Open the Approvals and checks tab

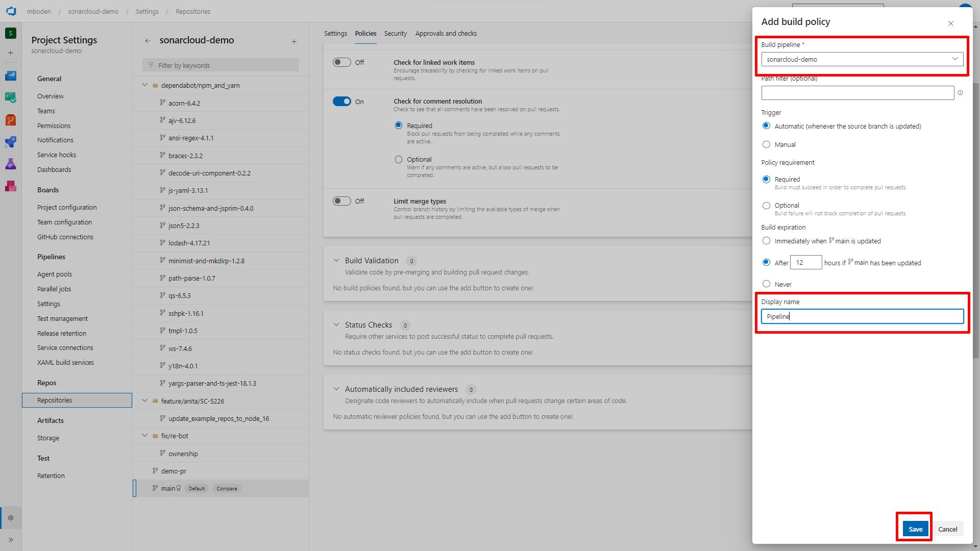click(x=446, y=34)
